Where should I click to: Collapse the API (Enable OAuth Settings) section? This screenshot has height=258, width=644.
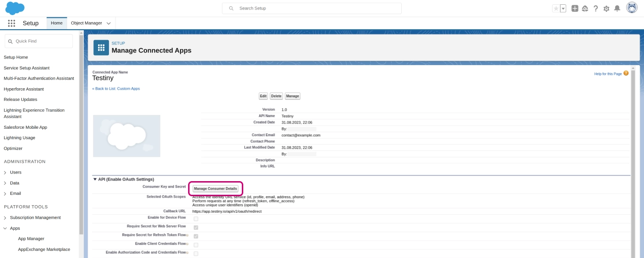95,179
